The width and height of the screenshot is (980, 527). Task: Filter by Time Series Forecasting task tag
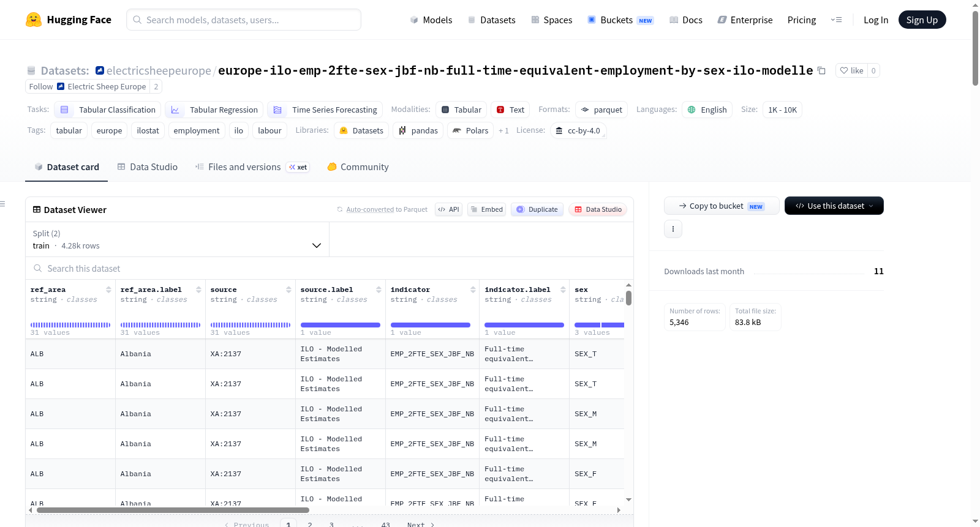(x=325, y=110)
